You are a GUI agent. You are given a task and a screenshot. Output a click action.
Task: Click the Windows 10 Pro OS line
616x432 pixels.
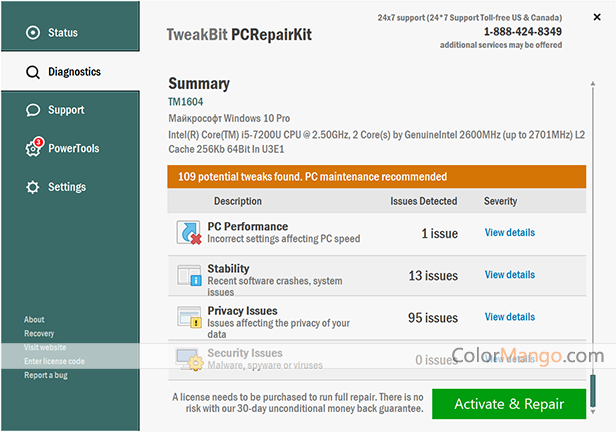(229, 118)
